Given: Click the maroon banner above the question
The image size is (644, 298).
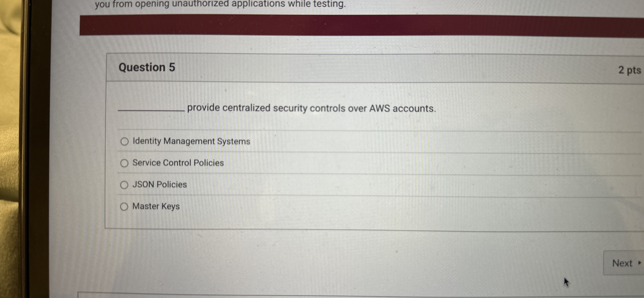Looking at the screenshot, I should pyautogui.click(x=350, y=25).
